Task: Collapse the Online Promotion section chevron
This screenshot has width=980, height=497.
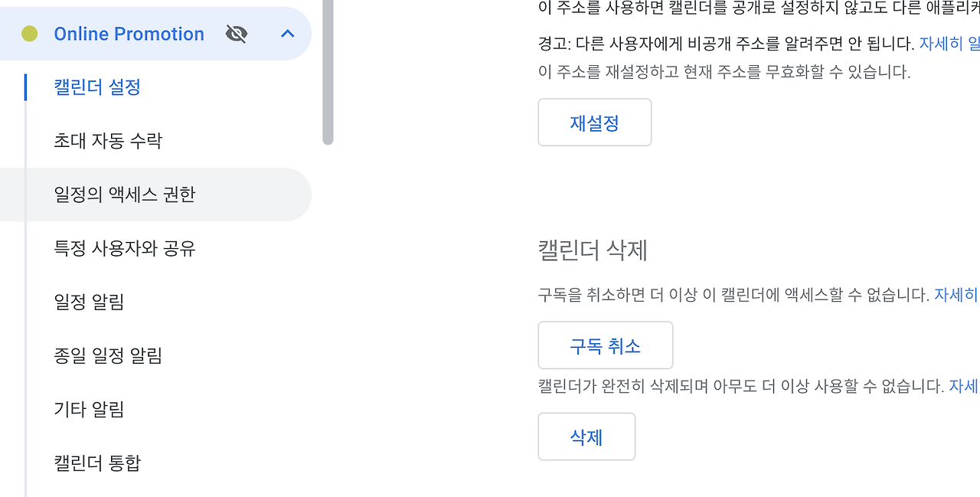Action: (288, 34)
